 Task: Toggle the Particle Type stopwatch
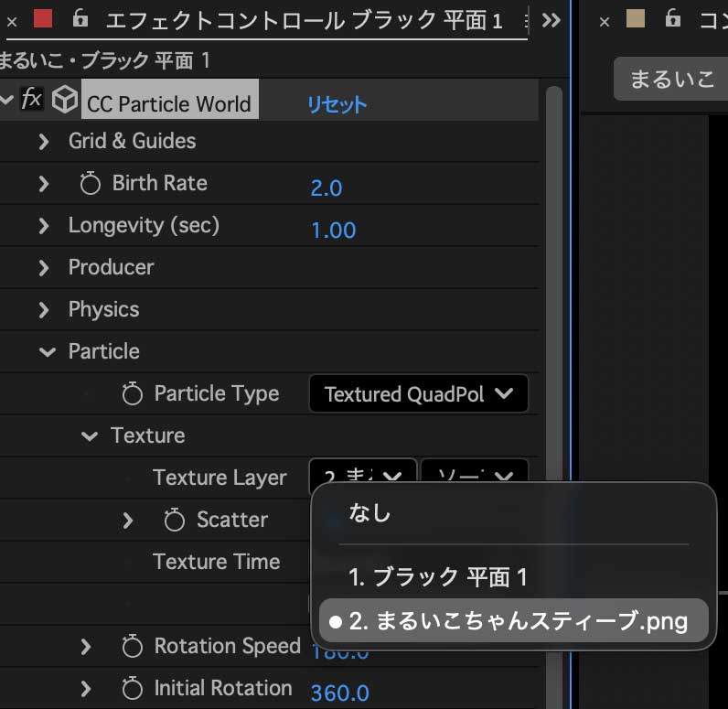pos(133,393)
